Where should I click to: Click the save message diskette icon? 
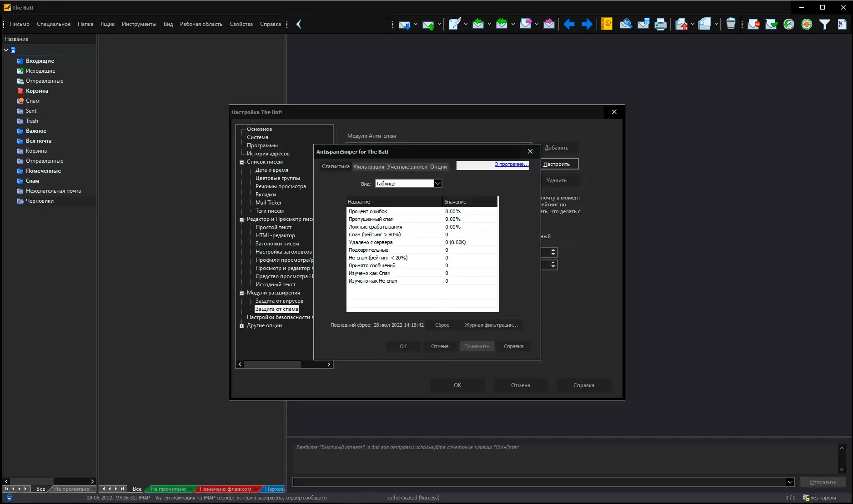point(643,24)
